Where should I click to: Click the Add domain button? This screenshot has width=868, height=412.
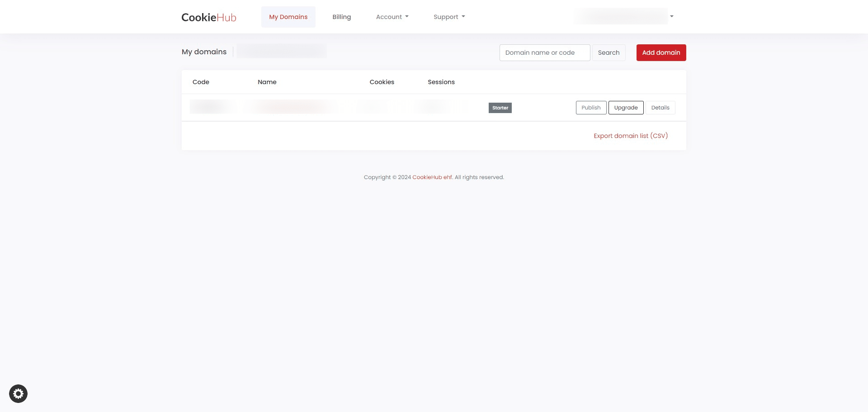(x=661, y=52)
